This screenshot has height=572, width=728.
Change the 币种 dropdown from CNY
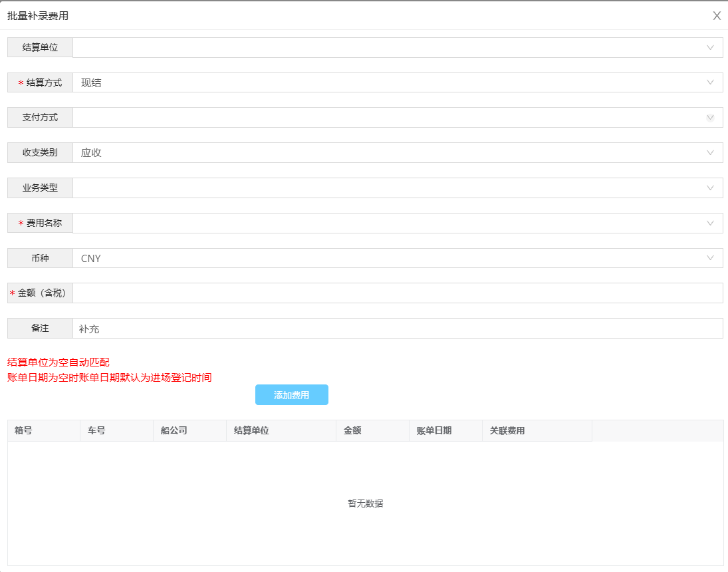398,258
